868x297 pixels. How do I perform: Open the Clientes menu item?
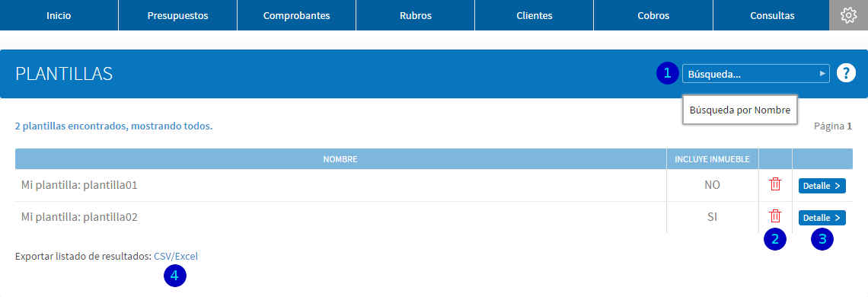(x=535, y=15)
